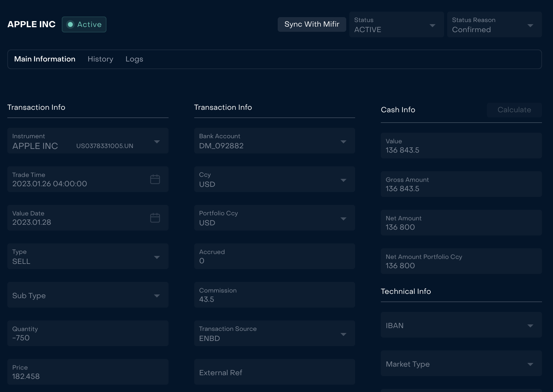
Task: Switch to the History tab
Action: [x=100, y=59]
